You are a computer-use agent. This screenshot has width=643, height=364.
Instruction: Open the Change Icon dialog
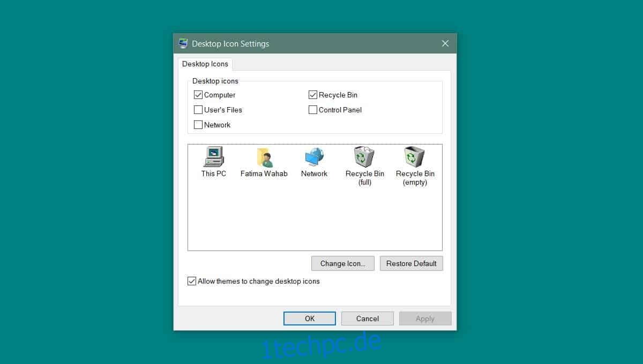[343, 263]
